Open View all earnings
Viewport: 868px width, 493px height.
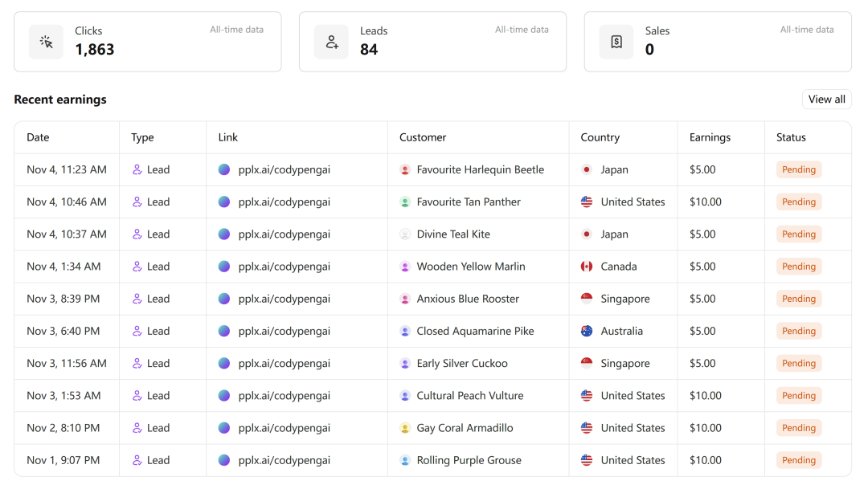(826, 100)
